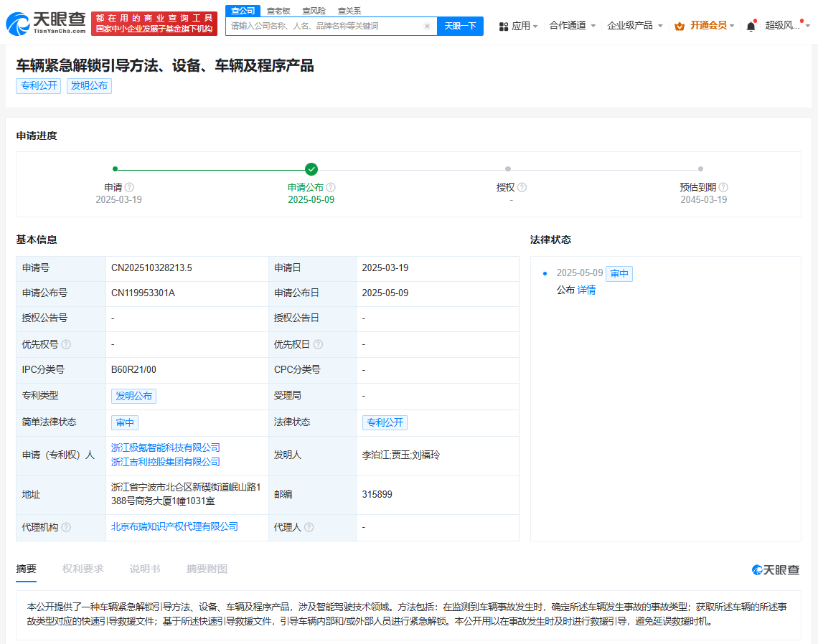Click help icon beside 授权 step
The height and width of the screenshot is (644, 818).
(522, 187)
